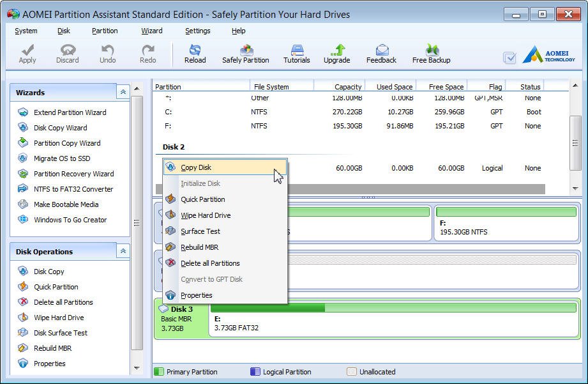Image resolution: width=588 pixels, height=384 pixels.
Task: Sort by the Used Space column header
Action: (x=390, y=87)
